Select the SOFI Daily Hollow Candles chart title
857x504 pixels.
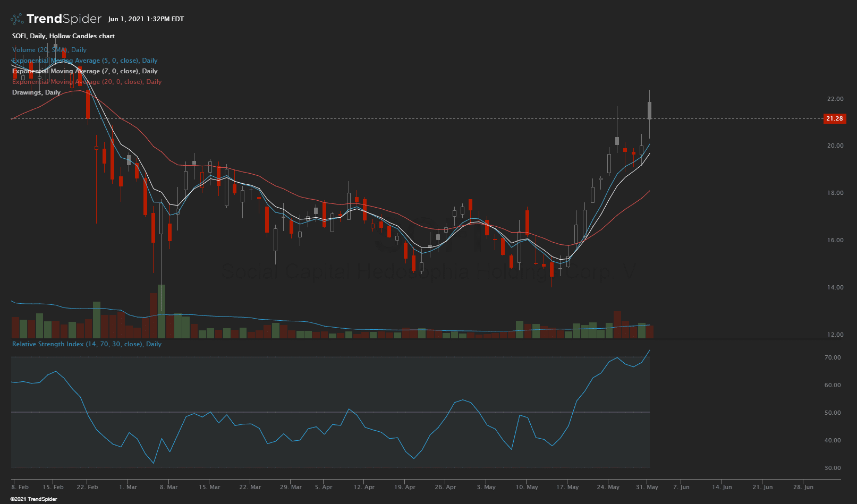(63, 36)
